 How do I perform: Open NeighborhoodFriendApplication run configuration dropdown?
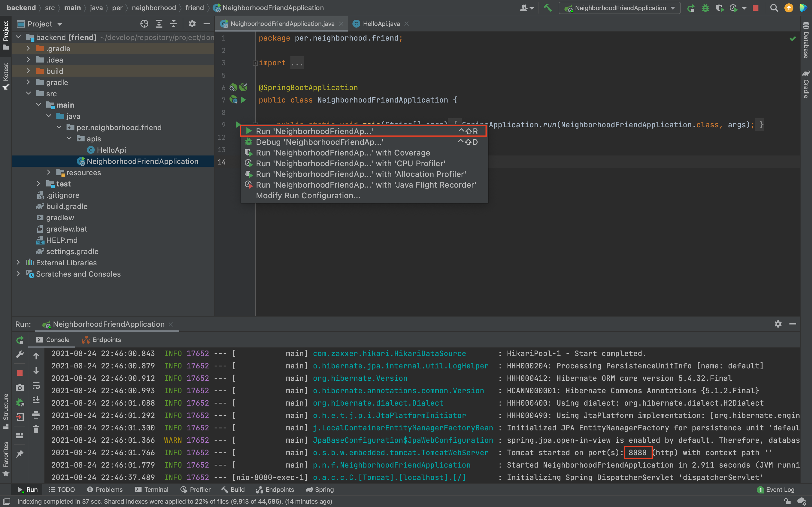pos(620,8)
